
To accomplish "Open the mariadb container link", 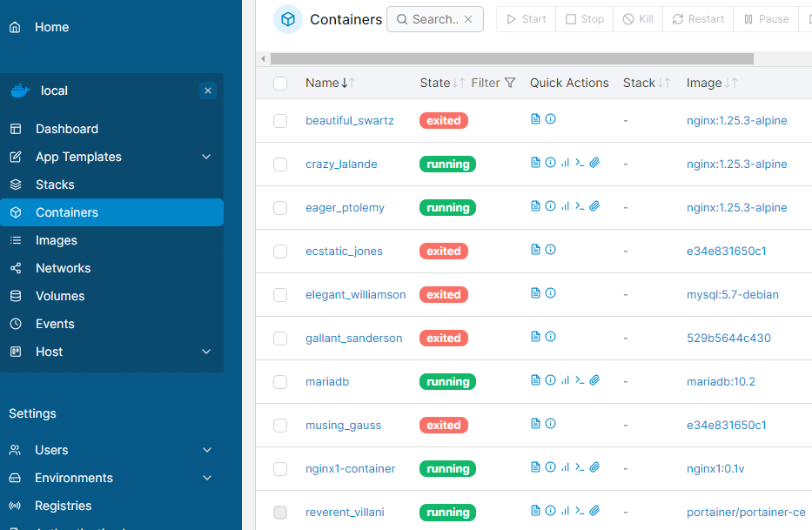I will pyautogui.click(x=327, y=382).
